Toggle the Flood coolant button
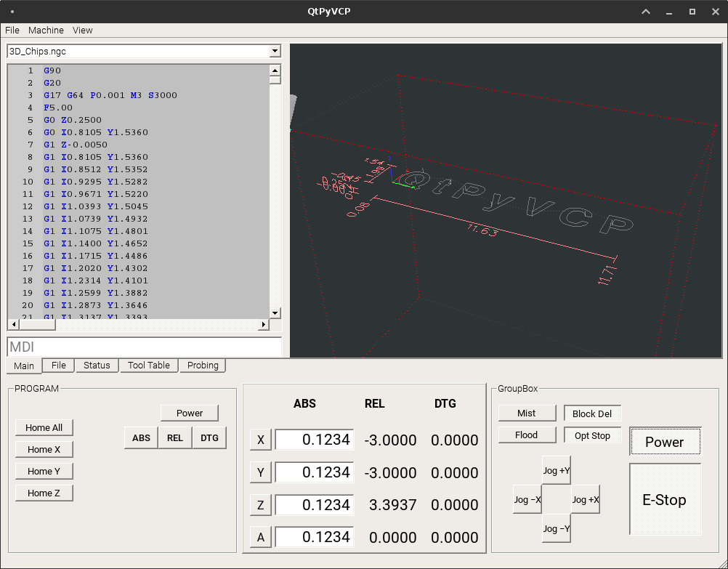This screenshot has width=728, height=569. click(x=527, y=435)
